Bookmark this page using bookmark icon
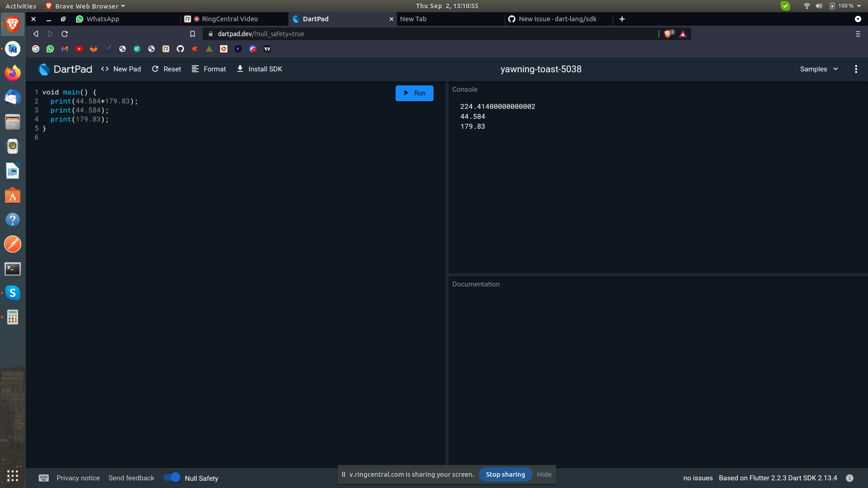 [193, 34]
